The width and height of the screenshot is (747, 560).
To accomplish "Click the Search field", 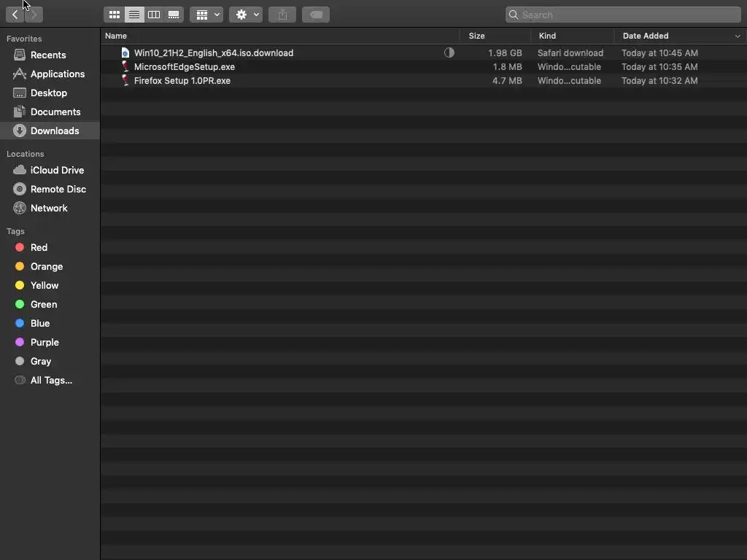I will [623, 15].
